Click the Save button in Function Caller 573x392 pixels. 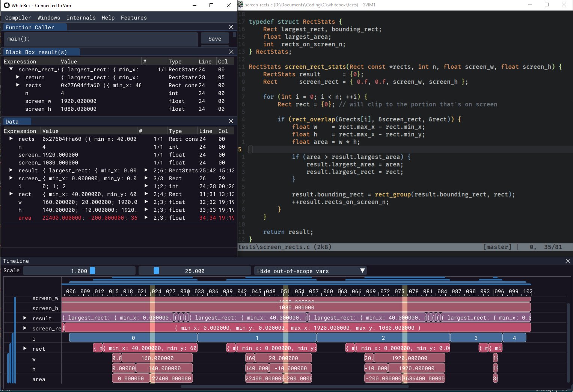pyautogui.click(x=214, y=38)
